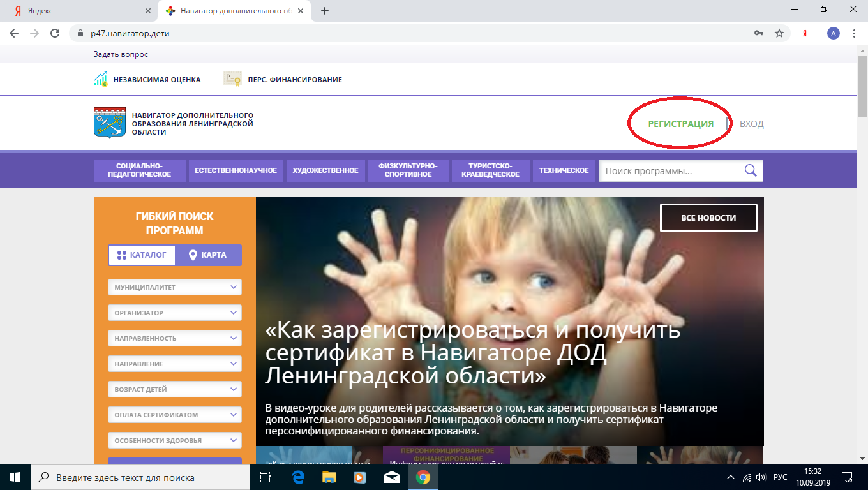The width and height of the screenshot is (868, 490).
Task: Switch to the Яндекс browser tab
Action: 77,11
